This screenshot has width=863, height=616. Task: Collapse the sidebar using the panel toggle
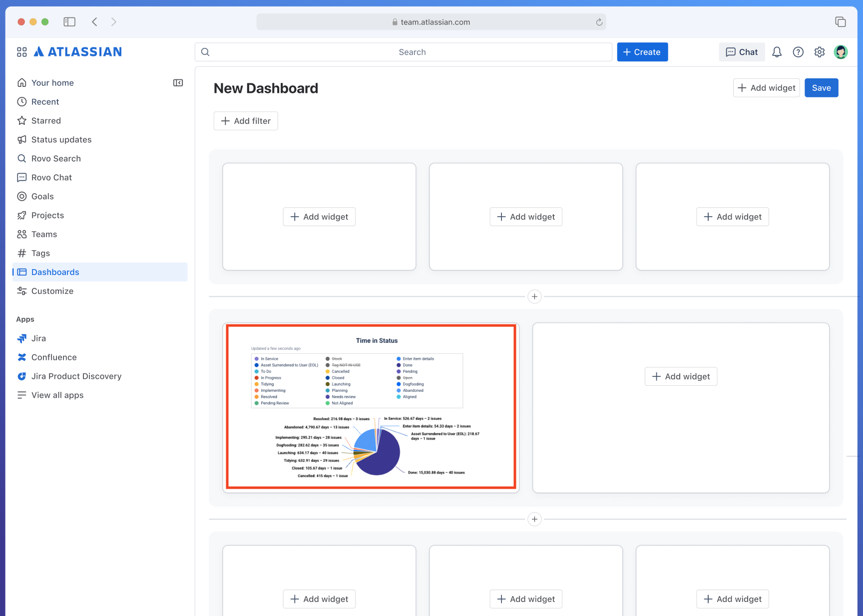pos(178,82)
